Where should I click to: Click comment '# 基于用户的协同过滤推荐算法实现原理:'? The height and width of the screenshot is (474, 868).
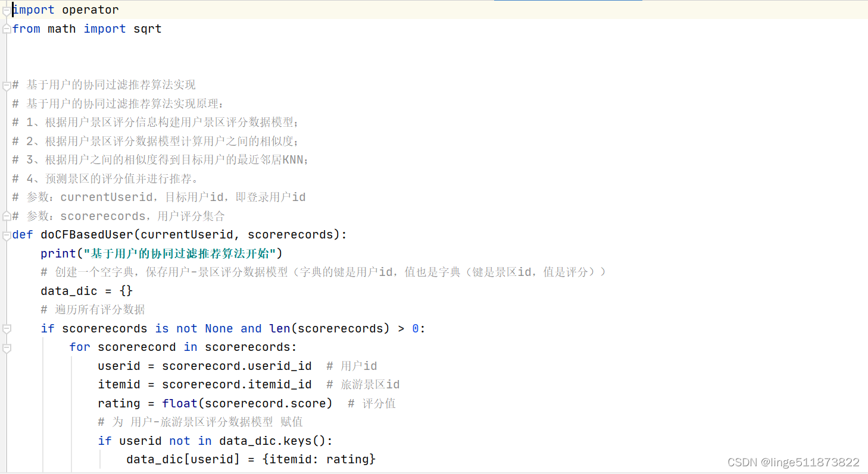(x=118, y=104)
